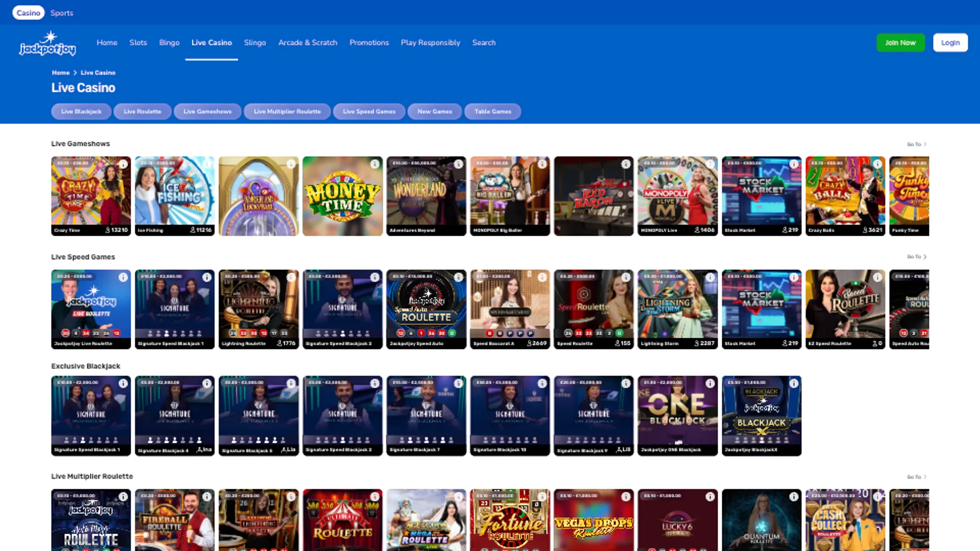Image resolution: width=980 pixels, height=551 pixels.
Task: Open info icon on Quantum Roulette card
Action: point(794,496)
